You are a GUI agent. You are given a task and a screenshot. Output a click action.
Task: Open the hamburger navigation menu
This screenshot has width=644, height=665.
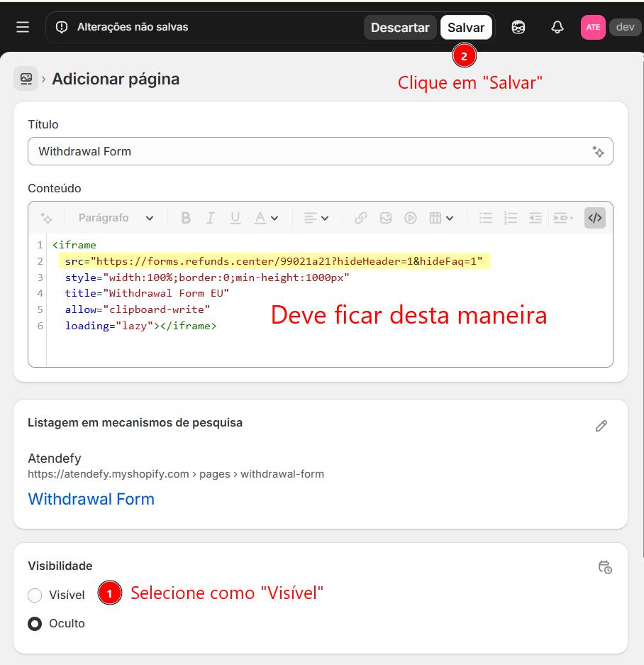[x=23, y=27]
